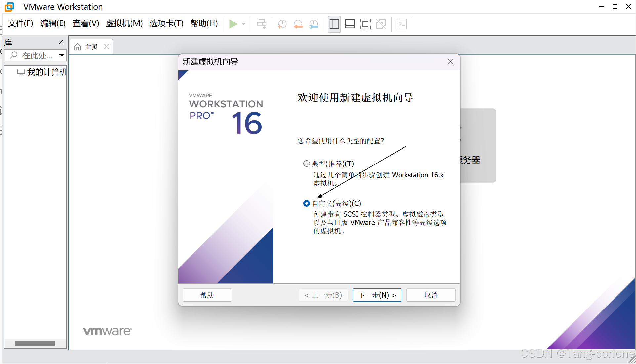The width and height of the screenshot is (636, 364).
Task: Open the 虚拟机(M) menu
Action: tap(124, 23)
